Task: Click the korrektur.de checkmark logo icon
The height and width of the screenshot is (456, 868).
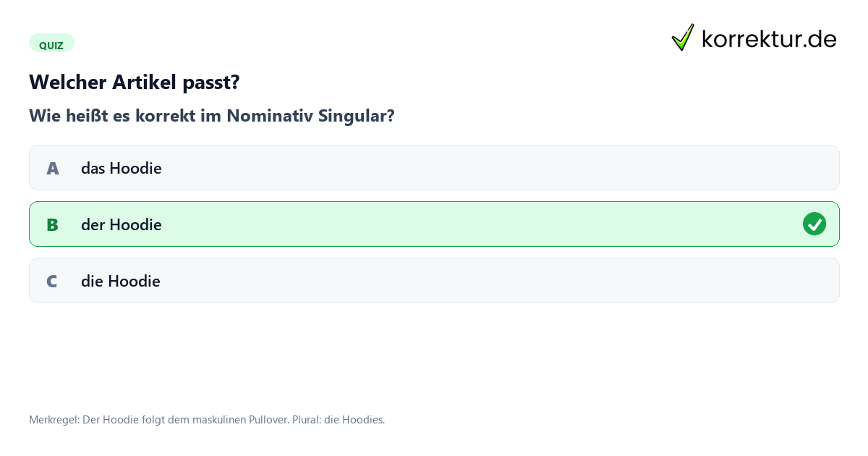Action: pos(683,37)
